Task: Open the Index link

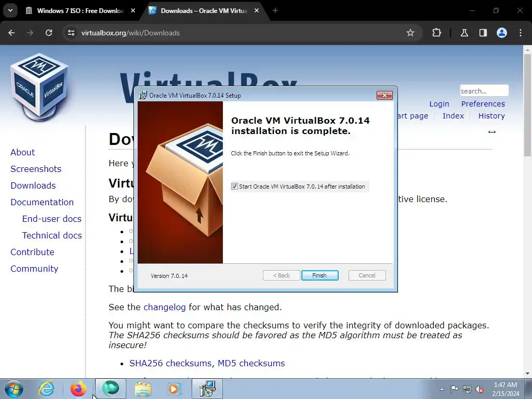Action: point(453,116)
